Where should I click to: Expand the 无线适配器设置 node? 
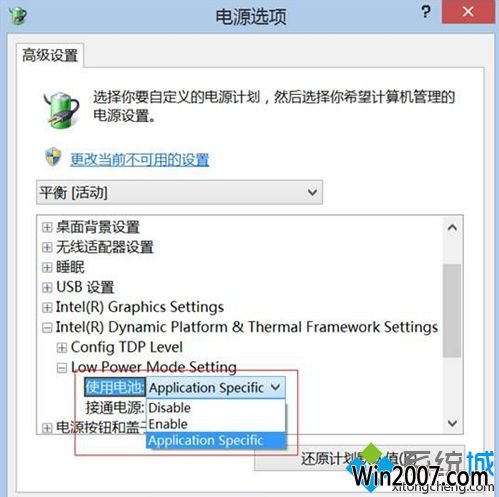pyautogui.click(x=47, y=247)
